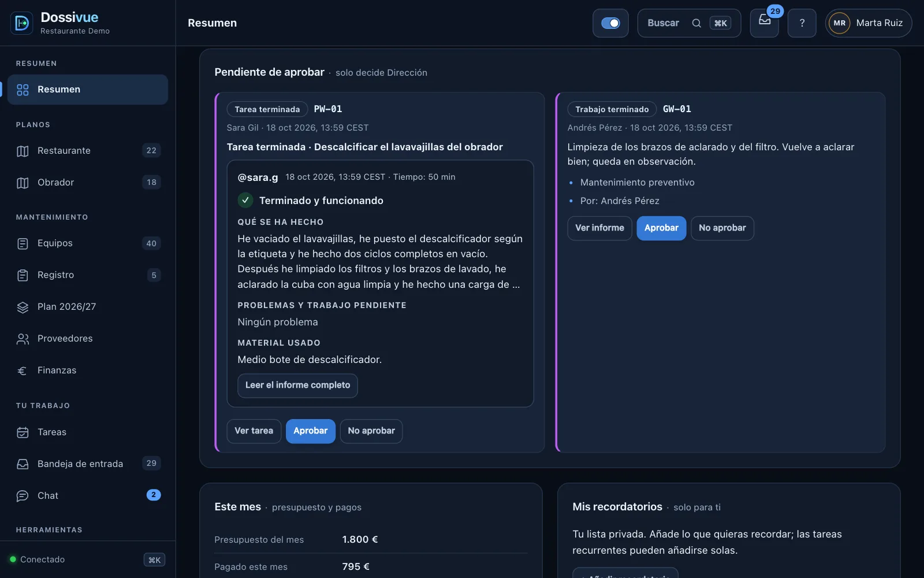Image resolution: width=924 pixels, height=578 pixels.
Task: Click the PW-01 code
Action: coord(328,109)
